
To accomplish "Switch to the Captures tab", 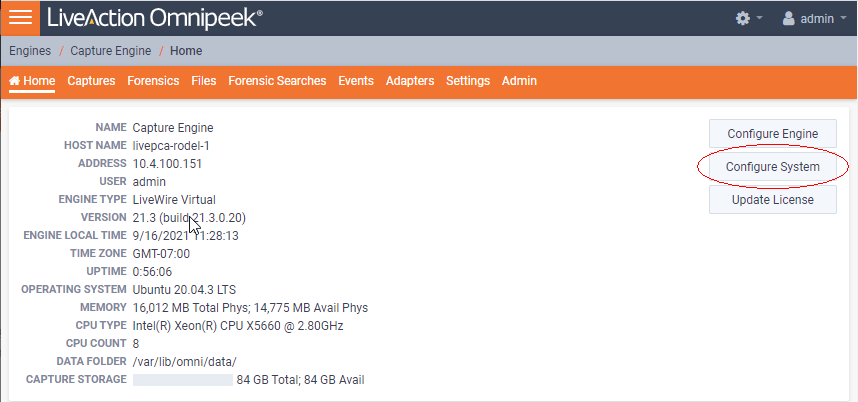I will tap(91, 81).
